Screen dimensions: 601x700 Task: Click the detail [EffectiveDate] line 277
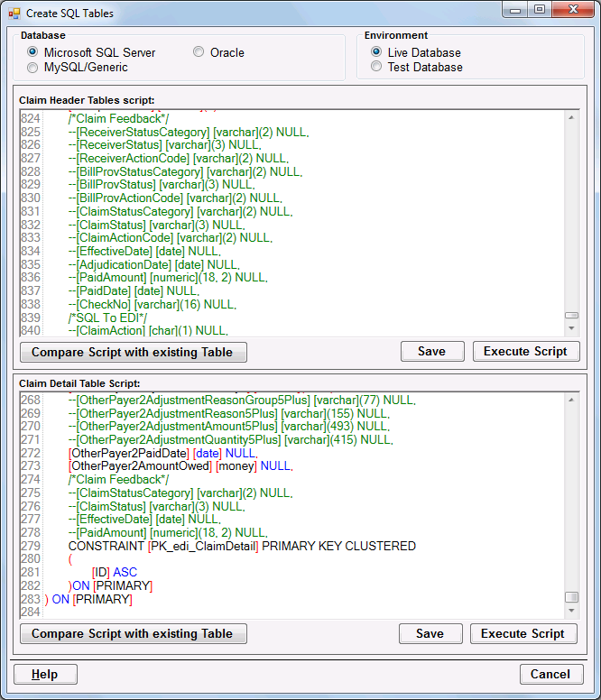[x=144, y=520]
